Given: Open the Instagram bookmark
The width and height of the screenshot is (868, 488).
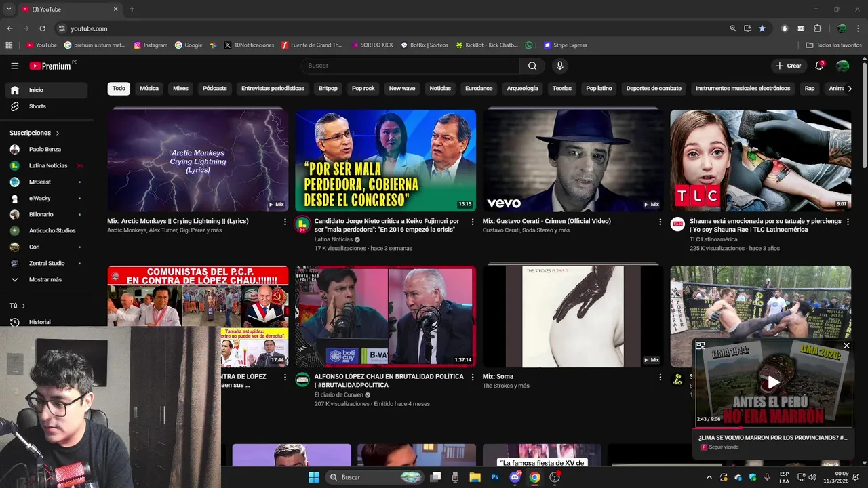Looking at the screenshot, I should coord(151,45).
